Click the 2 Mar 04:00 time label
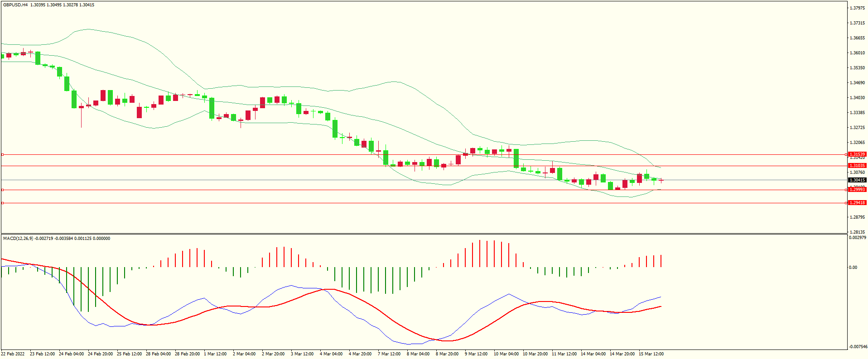Screen dimensions: 868x359 pos(244,354)
